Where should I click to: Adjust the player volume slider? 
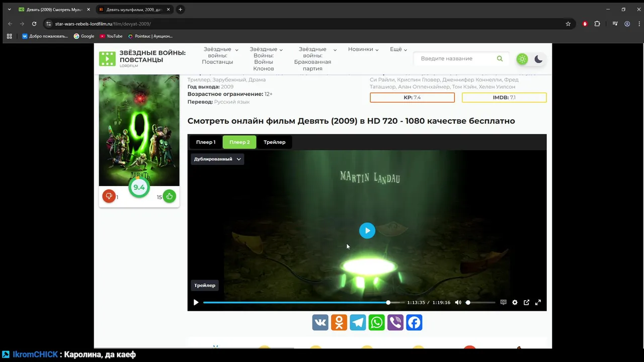481,303
